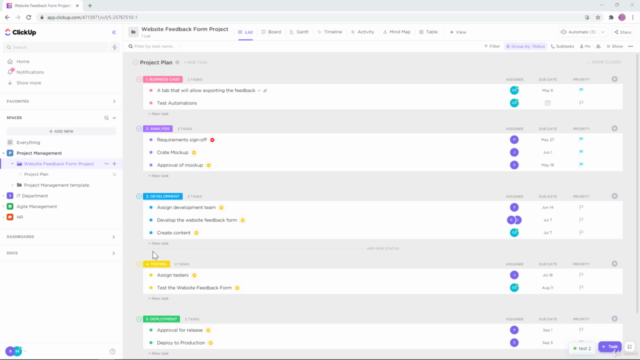Viewport: 640px width, 360px height.
Task: Open the Home page
Action: [23, 61]
